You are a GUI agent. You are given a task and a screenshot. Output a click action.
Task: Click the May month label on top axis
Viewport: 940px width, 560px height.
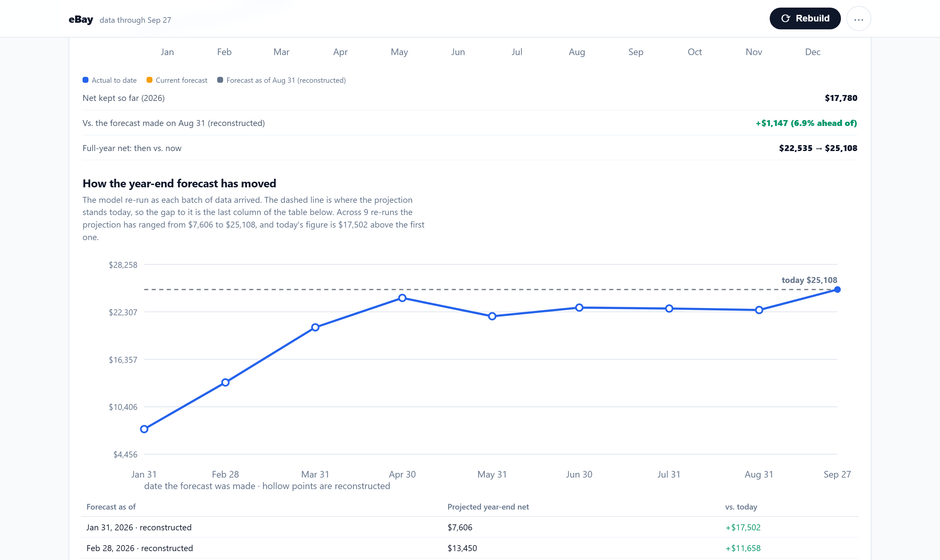[x=399, y=52]
